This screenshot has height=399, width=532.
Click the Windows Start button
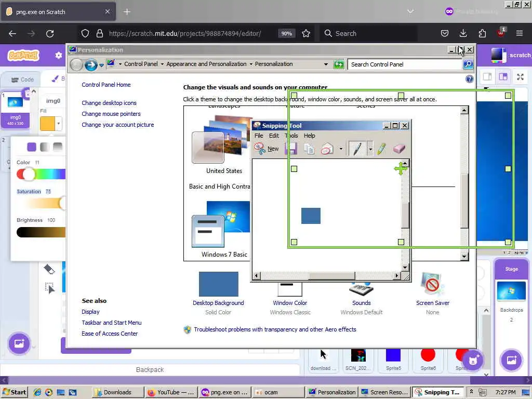(15, 392)
